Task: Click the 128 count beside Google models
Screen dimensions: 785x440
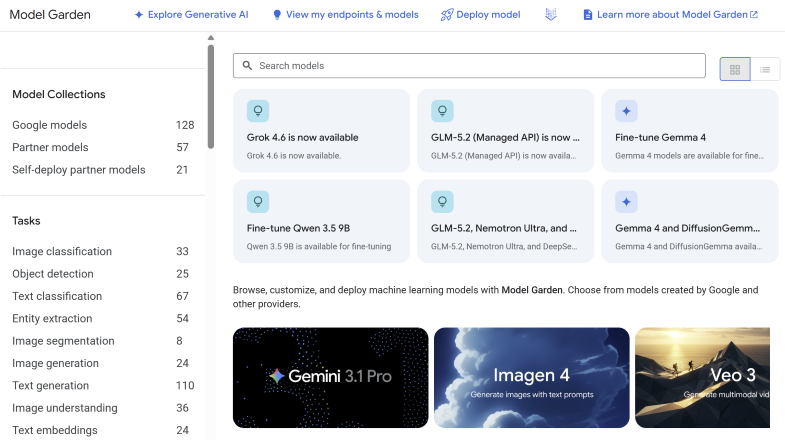Action: pos(185,125)
